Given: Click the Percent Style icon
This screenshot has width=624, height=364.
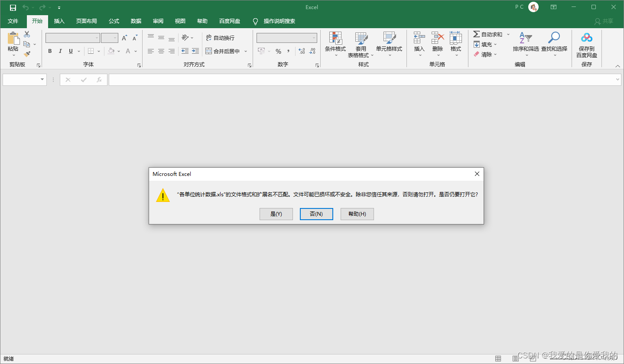Looking at the screenshot, I should point(278,51).
